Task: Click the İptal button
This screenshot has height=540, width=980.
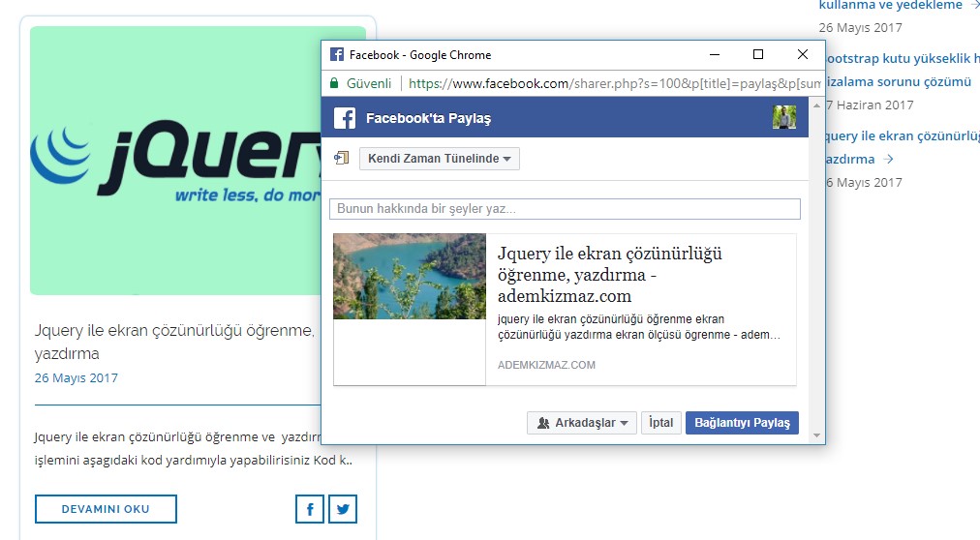Action: coord(660,423)
